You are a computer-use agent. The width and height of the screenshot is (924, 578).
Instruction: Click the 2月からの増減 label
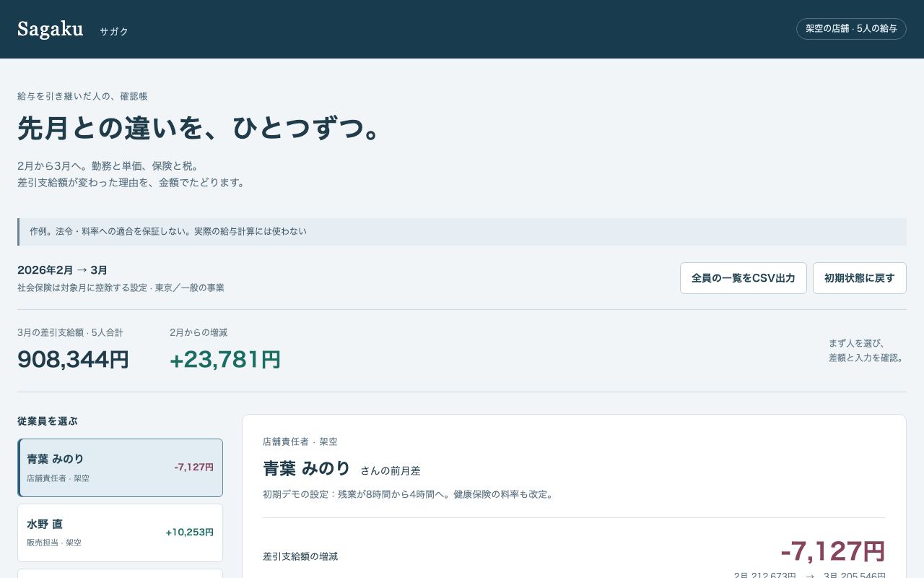pos(199,333)
